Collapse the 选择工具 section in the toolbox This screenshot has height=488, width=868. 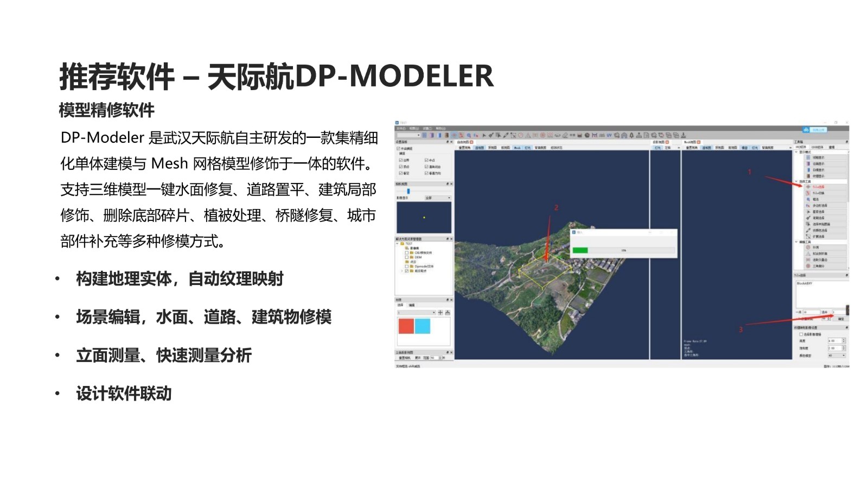click(796, 181)
